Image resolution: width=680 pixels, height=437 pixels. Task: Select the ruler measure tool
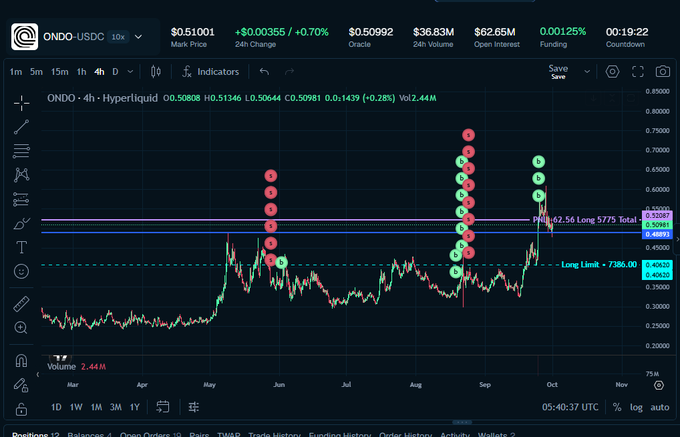pos(21,304)
